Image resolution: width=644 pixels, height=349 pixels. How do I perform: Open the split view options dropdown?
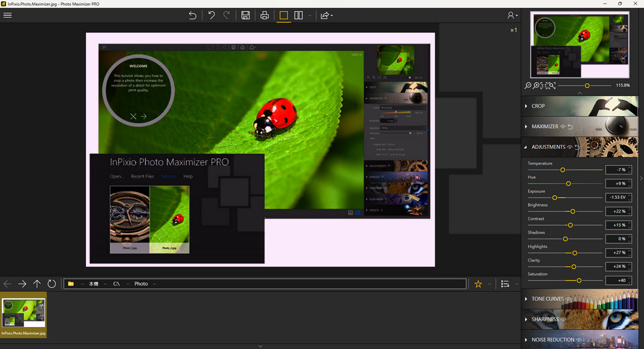310,16
